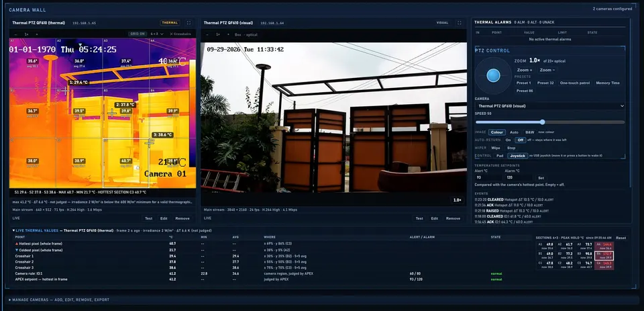Select section A4 peak hold cell
The image size is (644, 311).
tap(604, 246)
